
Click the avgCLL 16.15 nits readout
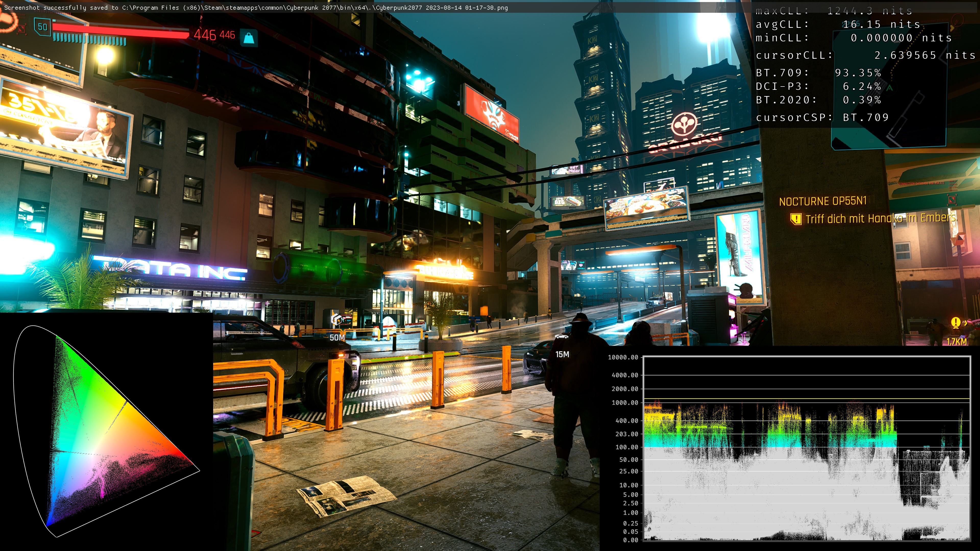(x=838, y=24)
